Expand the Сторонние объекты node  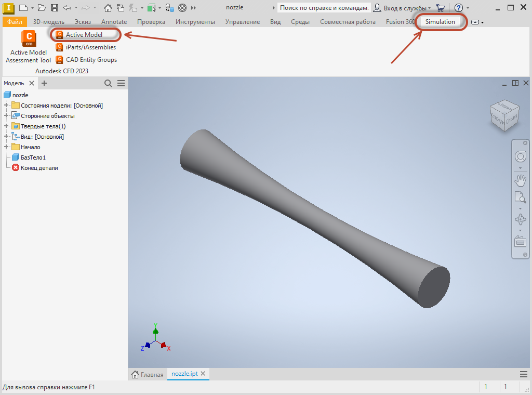click(6, 116)
